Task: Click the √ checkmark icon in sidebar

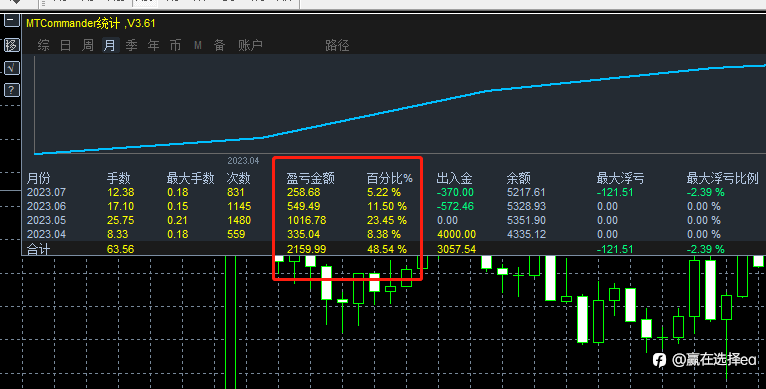Action: tap(12, 68)
